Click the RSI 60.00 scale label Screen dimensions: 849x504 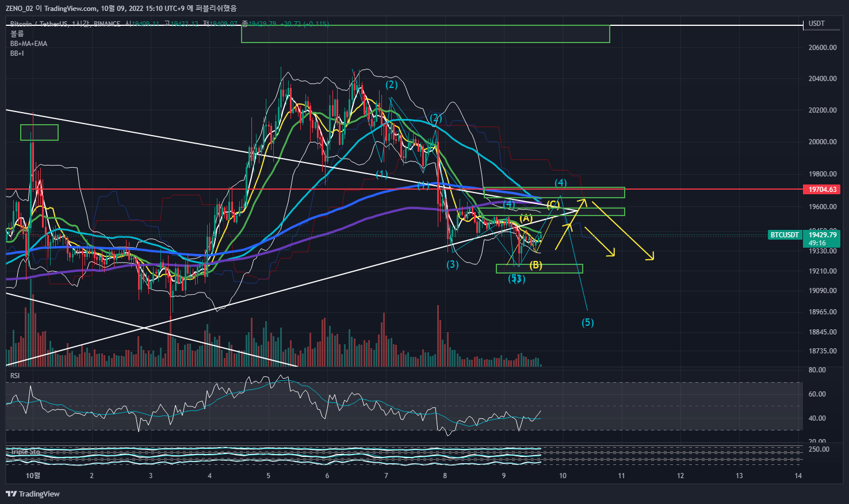pos(817,394)
